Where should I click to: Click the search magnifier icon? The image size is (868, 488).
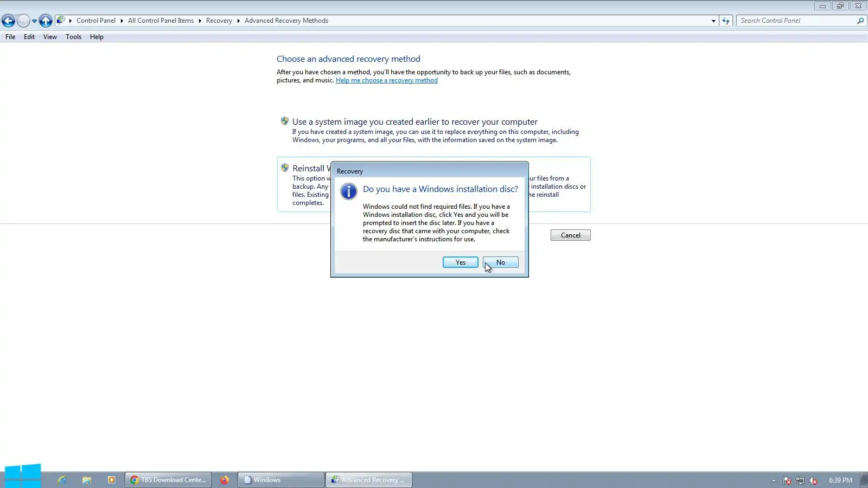860,21
